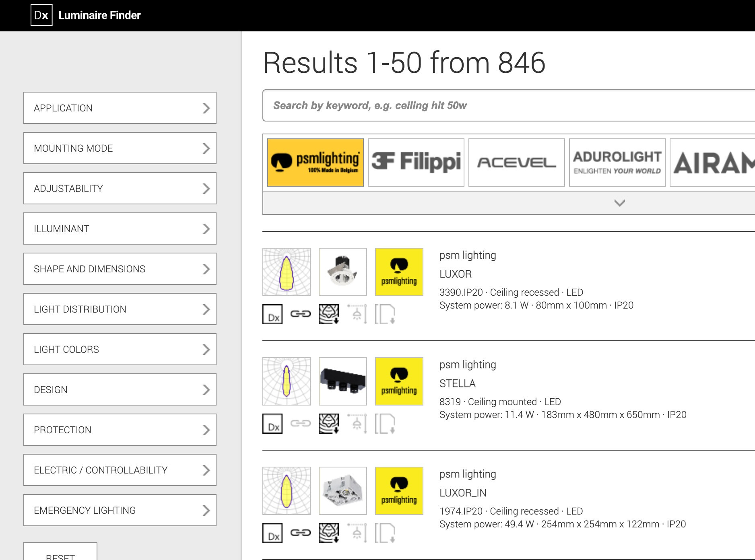
Task: Select ADUROLIGHT manufacturer tile
Action: pos(617,163)
